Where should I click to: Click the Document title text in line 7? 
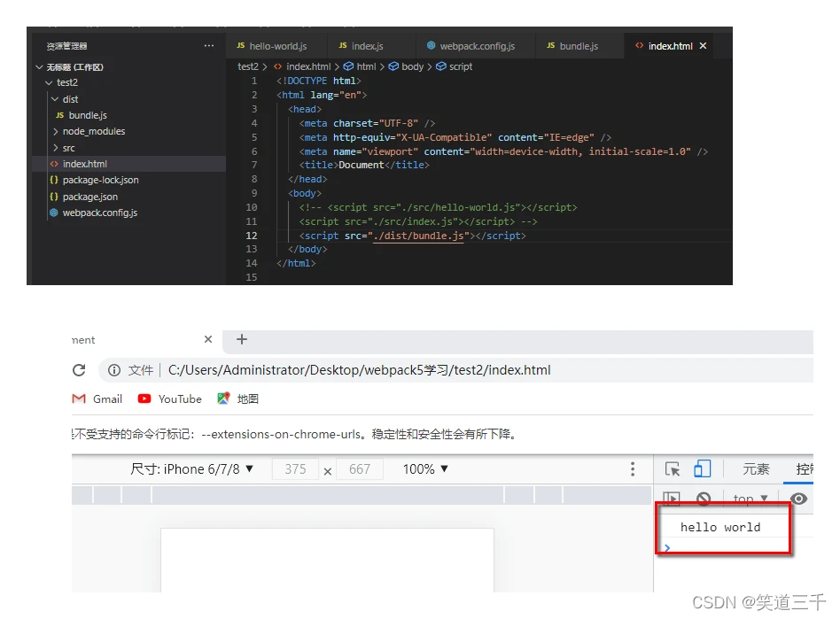tap(361, 165)
